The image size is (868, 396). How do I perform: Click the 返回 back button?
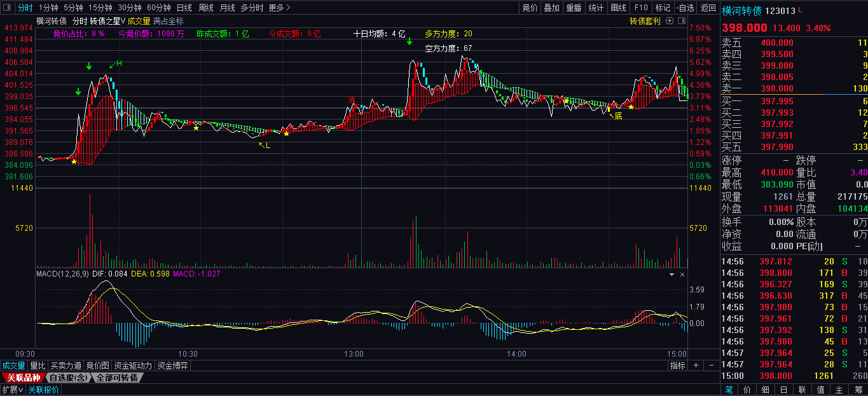coord(708,8)
